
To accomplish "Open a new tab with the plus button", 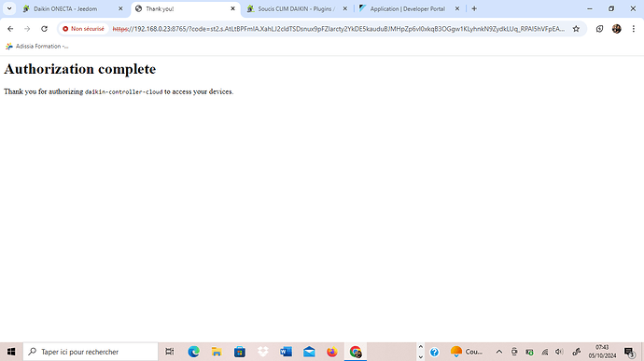I will tap(474, 8).
